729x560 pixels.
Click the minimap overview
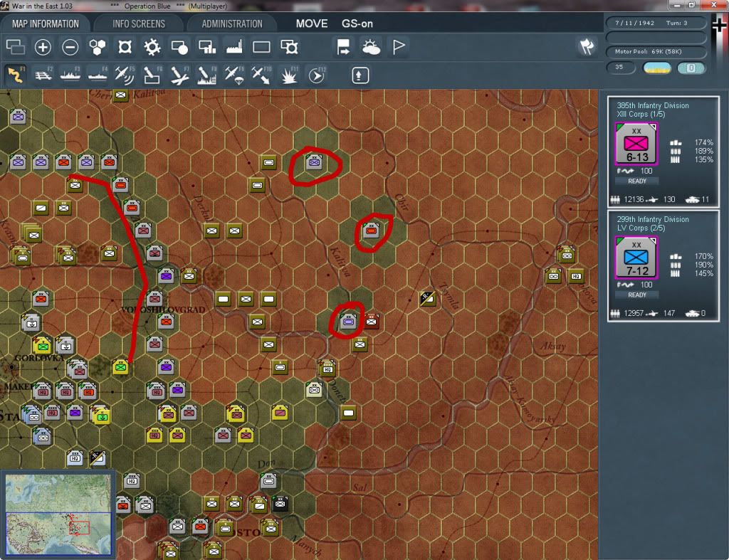[x=58, y=514]
